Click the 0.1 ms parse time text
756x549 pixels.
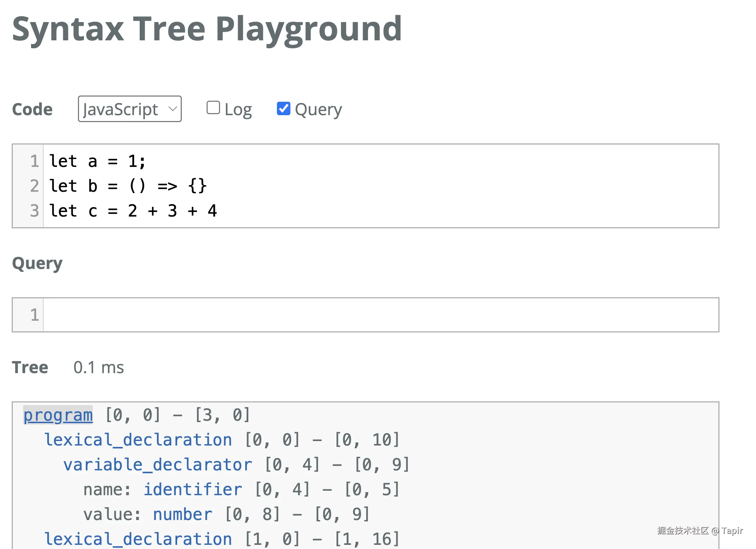pos(99,367)
